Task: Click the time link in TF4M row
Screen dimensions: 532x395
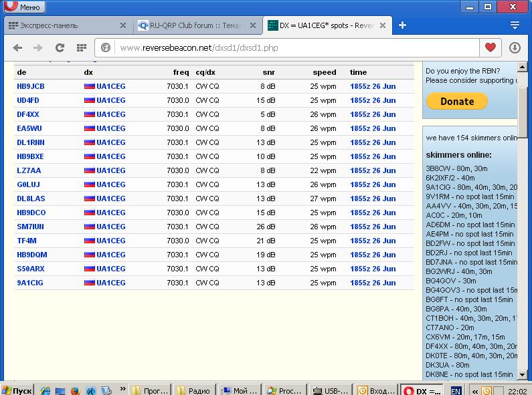Action: pyautogui.click(x=373, y=241)
